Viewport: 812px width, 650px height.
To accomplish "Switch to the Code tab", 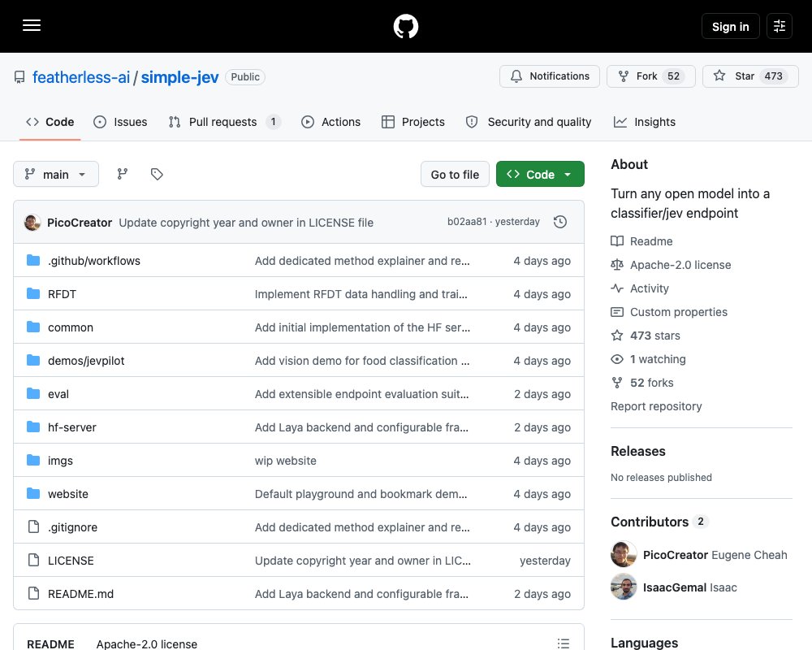I will (x=50, y=122).
